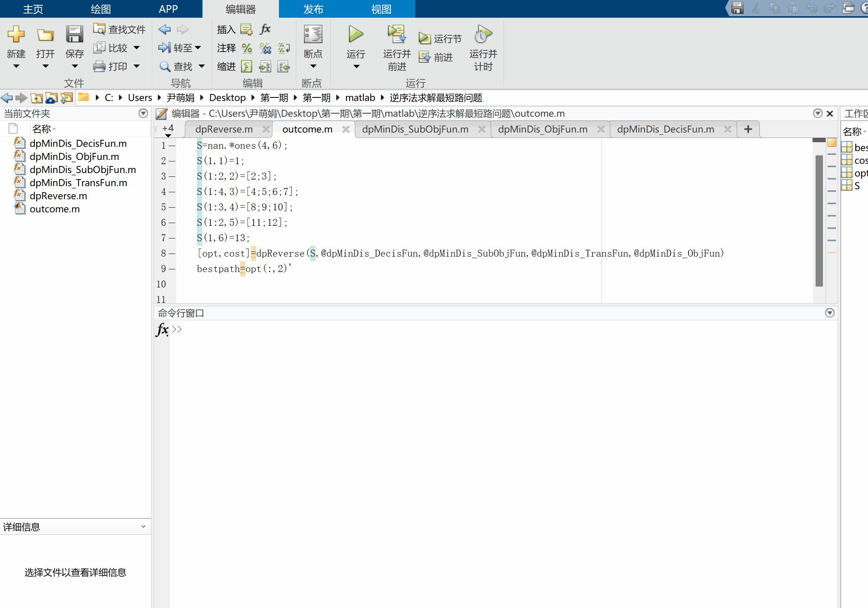The width and height of the screenshot is (868, 608).
Task: Click the Run and Time icon
Action: click(x=483, y=35)
